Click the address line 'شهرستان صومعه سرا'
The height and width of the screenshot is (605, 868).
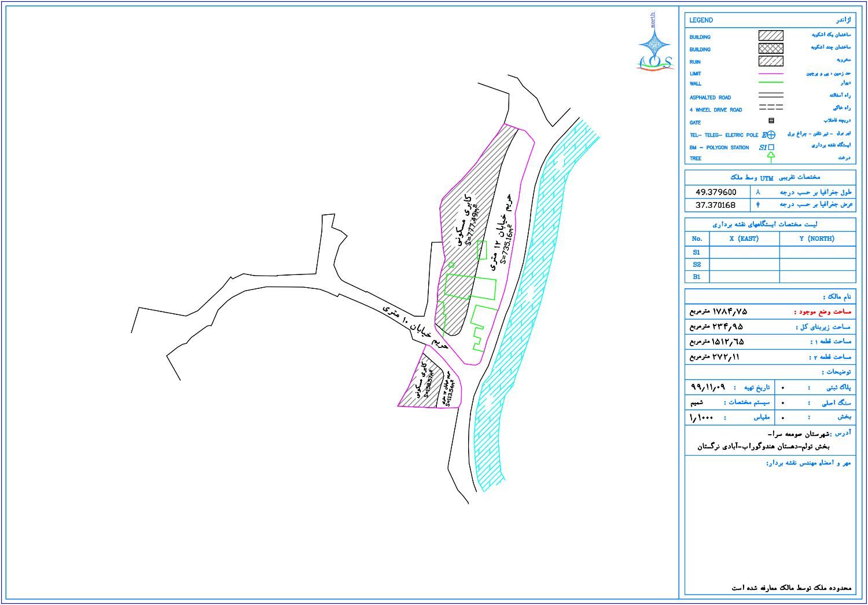click(x=798, y=434)
